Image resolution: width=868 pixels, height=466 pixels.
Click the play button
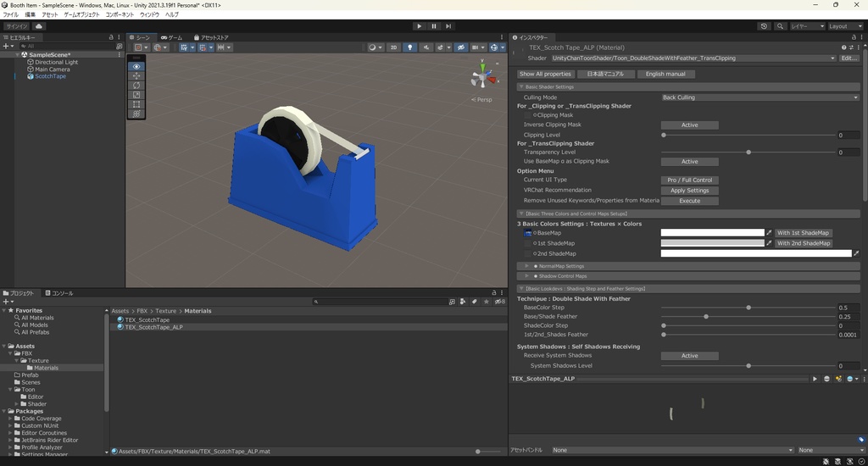tap(419, 26)
